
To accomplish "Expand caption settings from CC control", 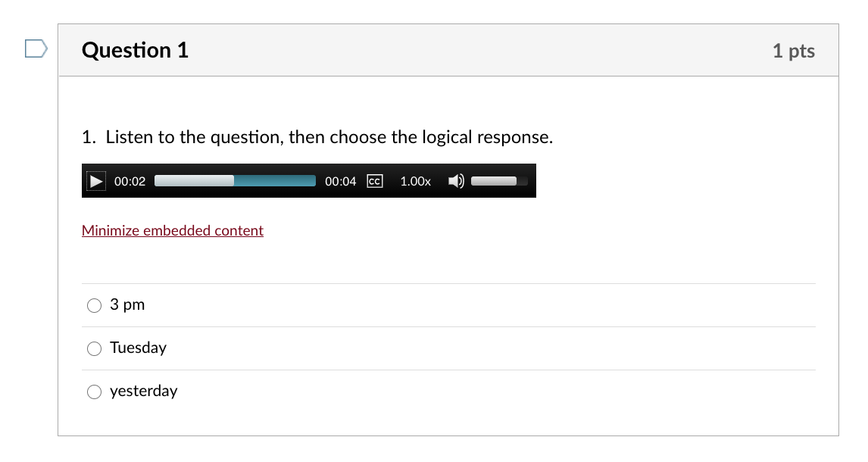I will 374,180.
